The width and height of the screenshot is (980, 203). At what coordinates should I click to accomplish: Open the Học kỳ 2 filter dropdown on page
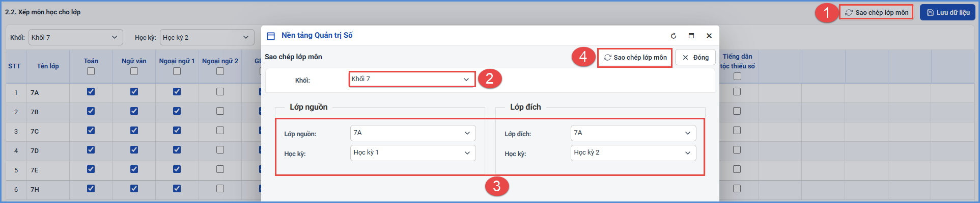[207, 37]
